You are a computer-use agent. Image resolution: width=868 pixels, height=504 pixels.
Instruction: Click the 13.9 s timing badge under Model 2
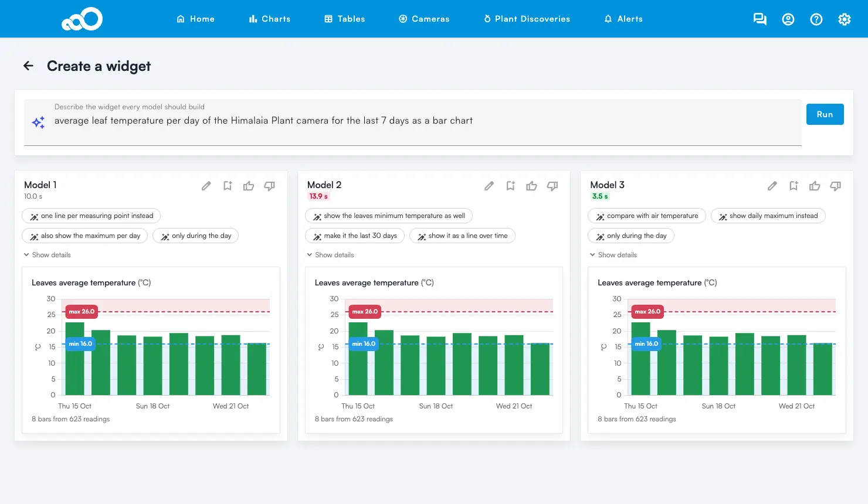pos(318,196)
